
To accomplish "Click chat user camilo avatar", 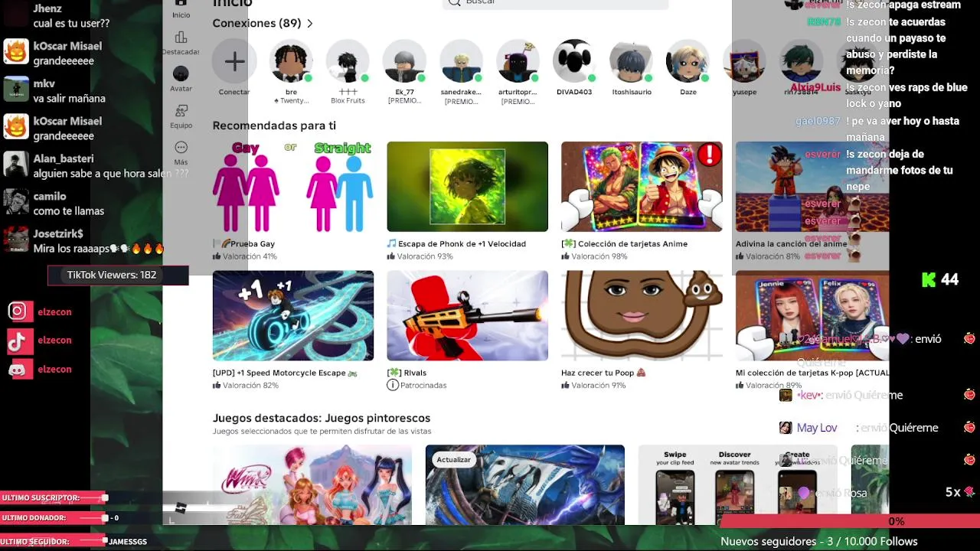I will tap(16, 203).
